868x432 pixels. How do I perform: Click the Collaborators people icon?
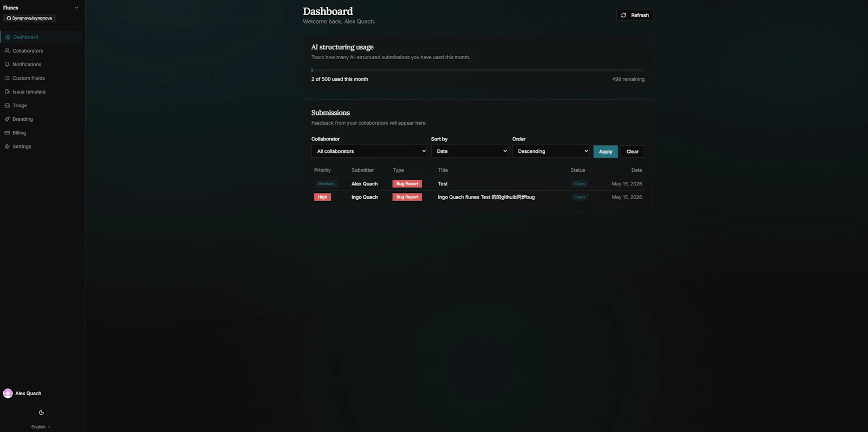pyautogui.click(x=7, y=51)
